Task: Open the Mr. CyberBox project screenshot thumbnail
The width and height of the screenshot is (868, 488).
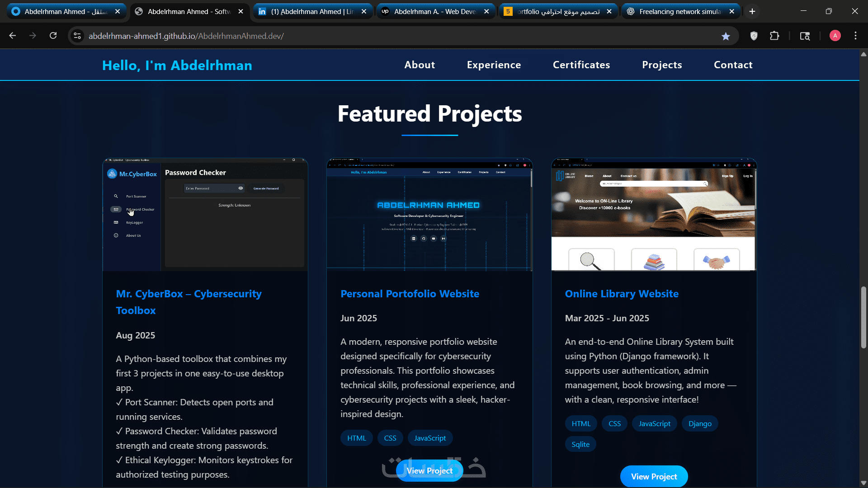Action: coord(205,215)
